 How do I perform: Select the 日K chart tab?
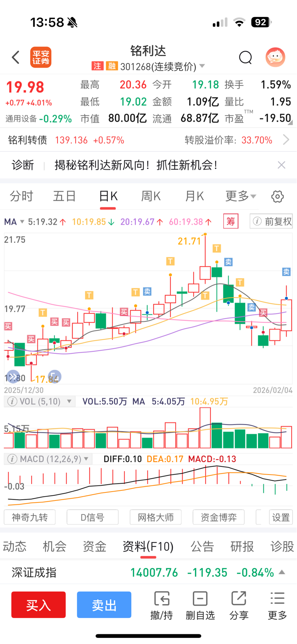108,196
